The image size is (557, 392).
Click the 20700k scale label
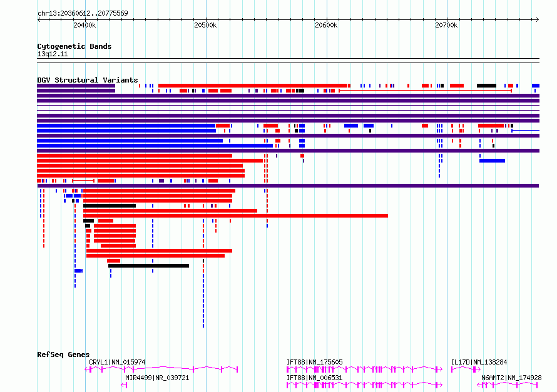[x=446, y=25]
